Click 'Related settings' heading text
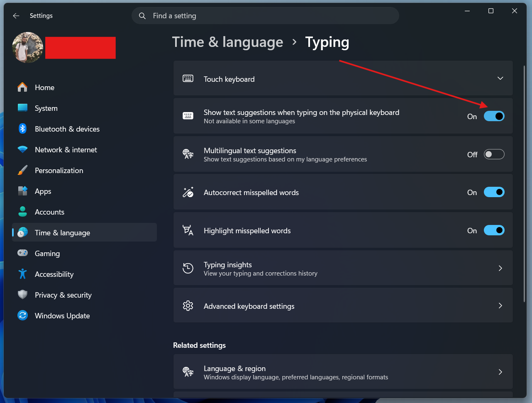 click(199, 345)
